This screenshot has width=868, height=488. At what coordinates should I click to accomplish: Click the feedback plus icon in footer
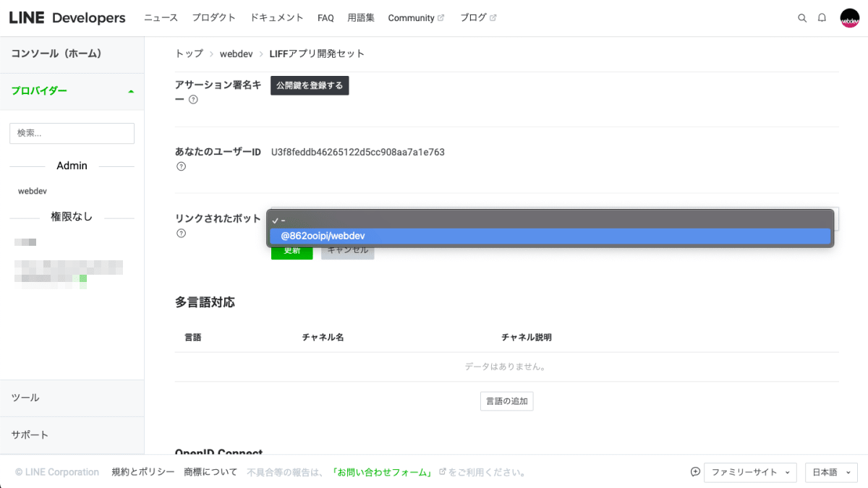[695, 472]
